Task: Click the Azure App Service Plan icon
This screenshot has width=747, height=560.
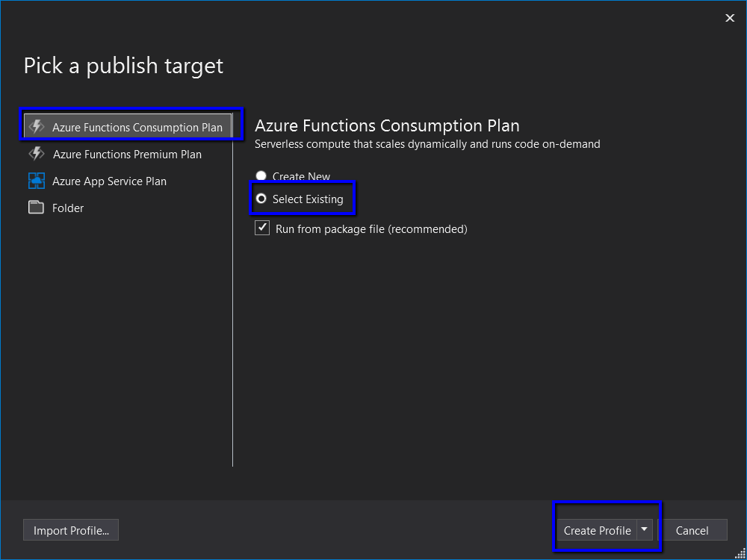Action: coord(37,181)
